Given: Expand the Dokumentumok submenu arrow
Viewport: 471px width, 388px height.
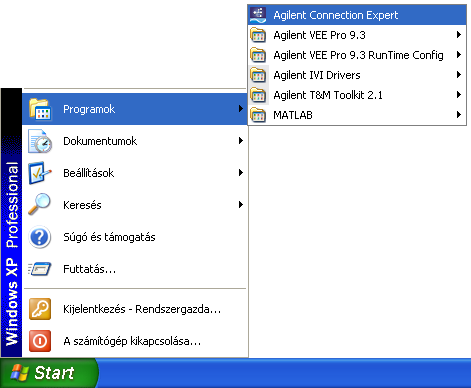Looking at the screenshot, I should point(241,141).
